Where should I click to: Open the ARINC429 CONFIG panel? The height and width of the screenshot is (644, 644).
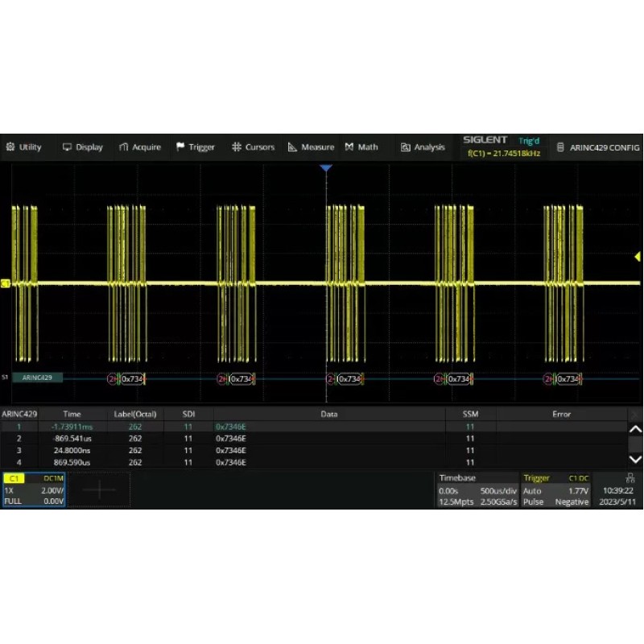click(598, 147)
